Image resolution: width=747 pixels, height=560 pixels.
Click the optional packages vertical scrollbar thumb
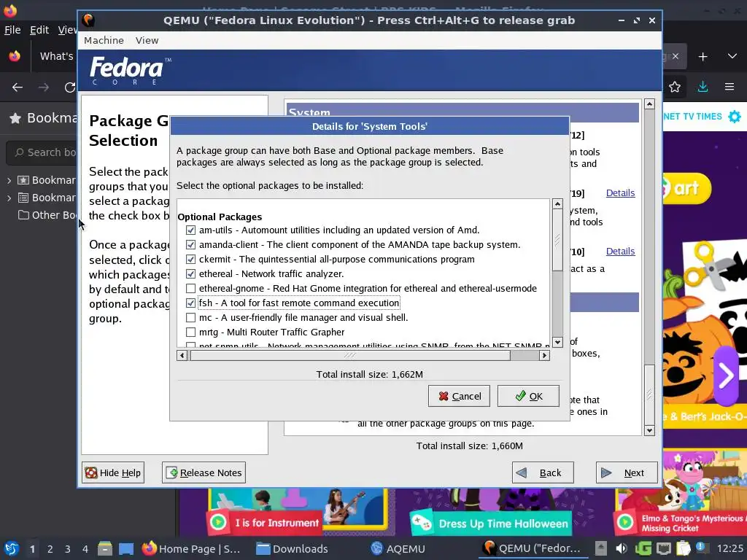pos(557,240)
